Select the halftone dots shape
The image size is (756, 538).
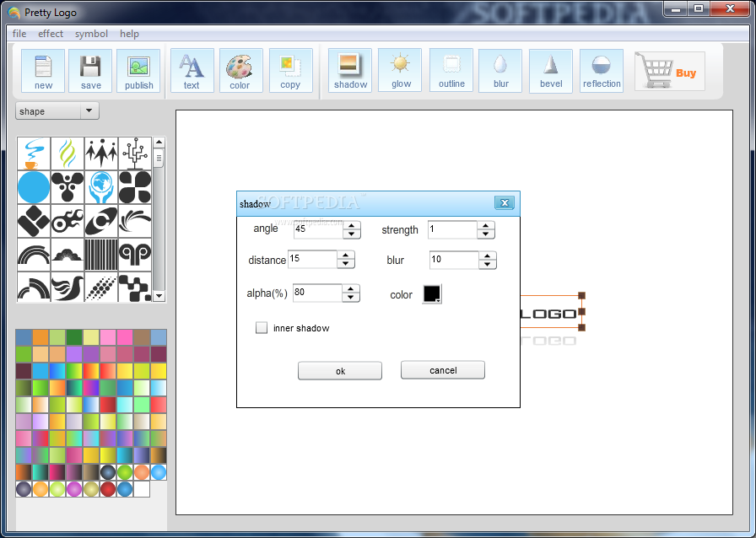click(101, 287)
